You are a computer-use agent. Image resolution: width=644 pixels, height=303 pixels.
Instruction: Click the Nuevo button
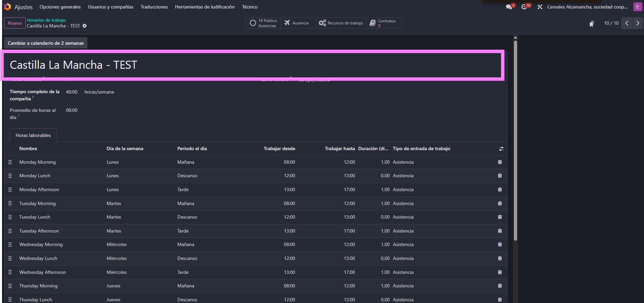15,23
